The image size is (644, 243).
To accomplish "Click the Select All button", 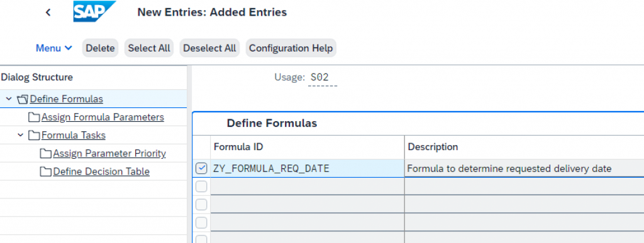I will [x=149, y=48].
